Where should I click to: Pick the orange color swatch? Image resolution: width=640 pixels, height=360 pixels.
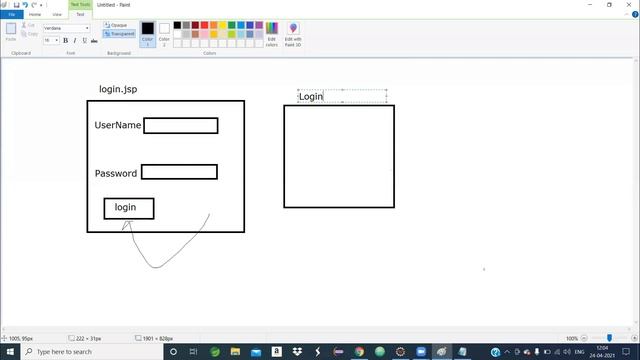click(214, 25)
